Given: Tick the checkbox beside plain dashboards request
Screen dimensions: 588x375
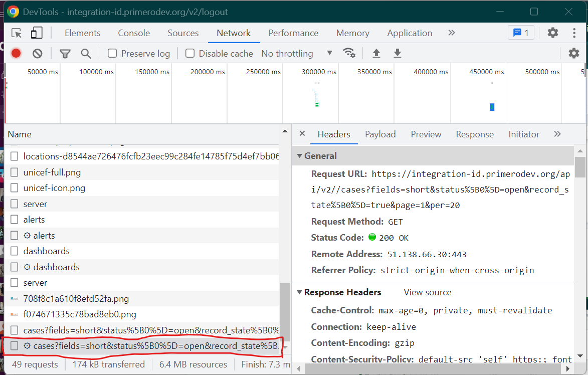Looking at the screenshot, I should coord(14,251).
